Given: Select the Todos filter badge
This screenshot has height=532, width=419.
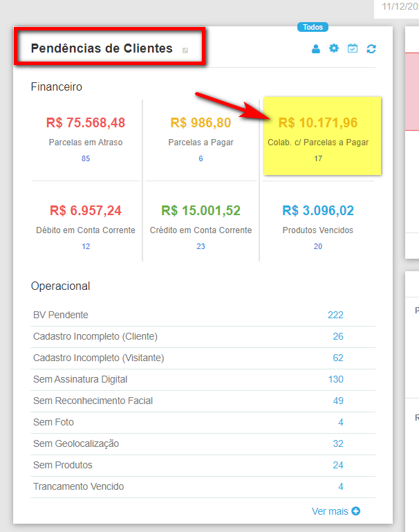Looking at the screenshot, I should [x=313, y=27].
